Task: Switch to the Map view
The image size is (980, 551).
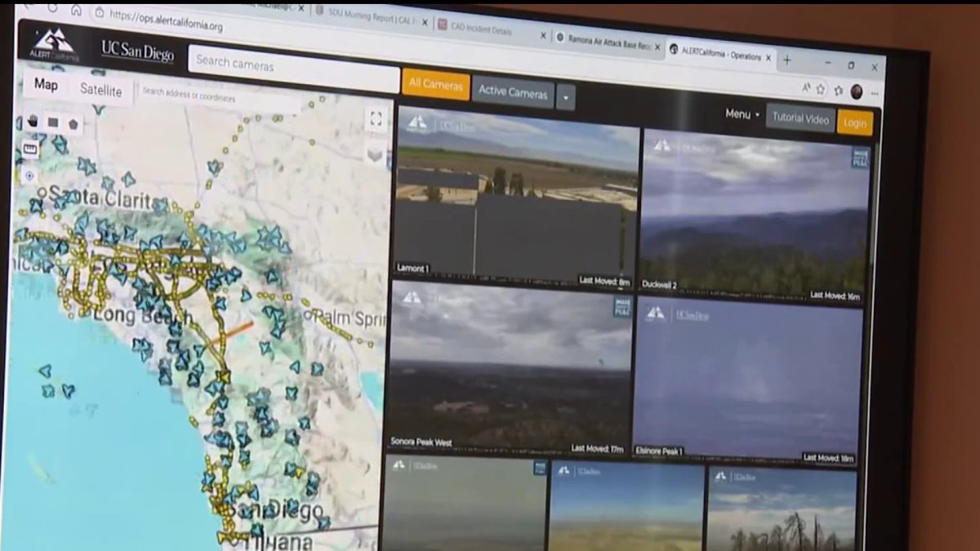Action: pyautogui.click(x=46, y=85)
